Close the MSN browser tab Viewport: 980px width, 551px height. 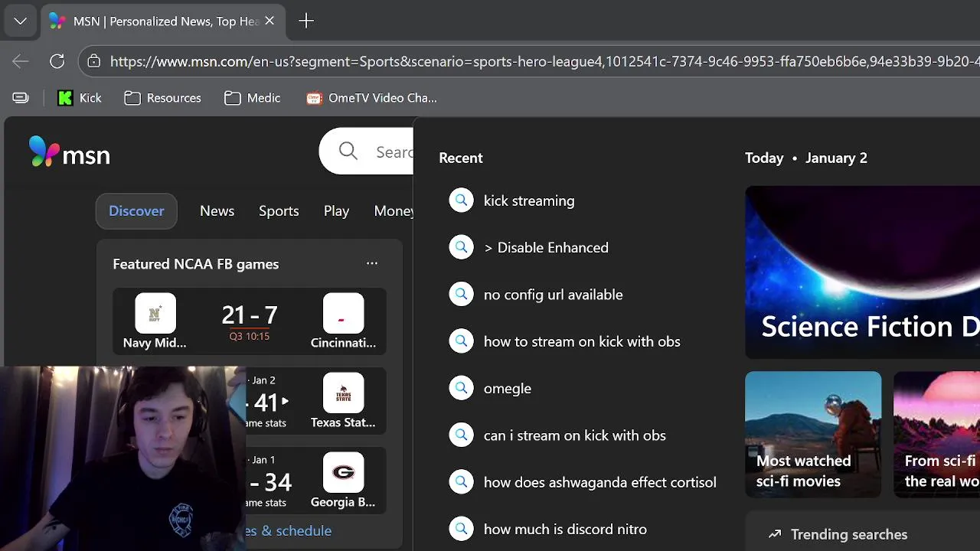coord(269,21)
